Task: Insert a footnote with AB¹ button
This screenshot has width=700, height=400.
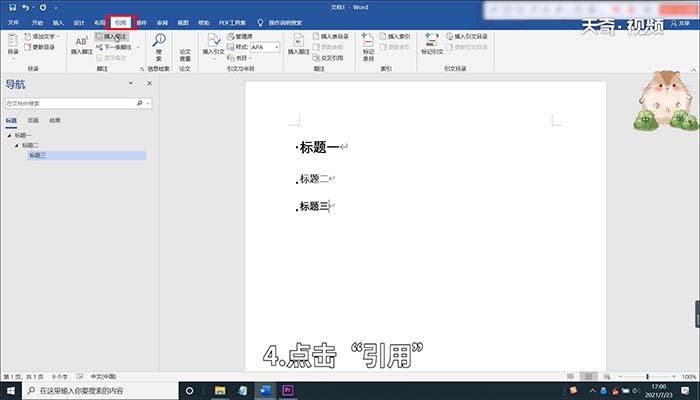Action: coord(81,45)
